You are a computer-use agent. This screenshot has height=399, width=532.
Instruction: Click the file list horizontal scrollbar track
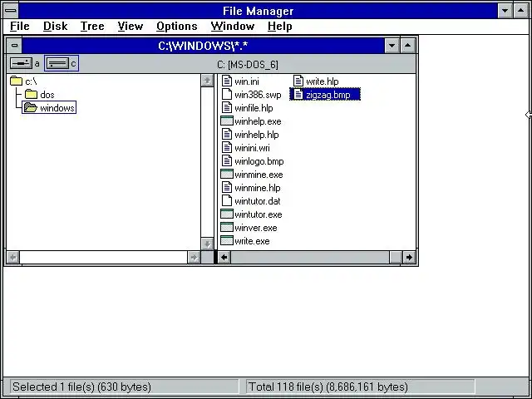point(310,257)
